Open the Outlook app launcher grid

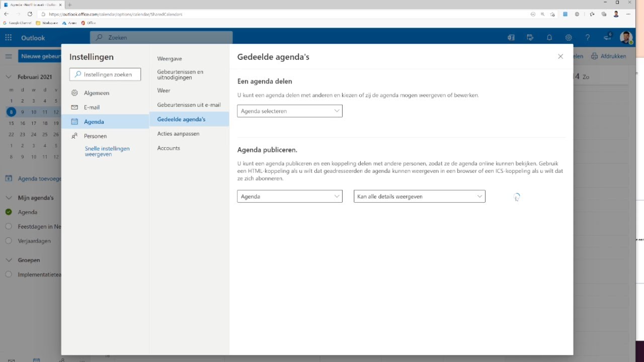point(8,38)
